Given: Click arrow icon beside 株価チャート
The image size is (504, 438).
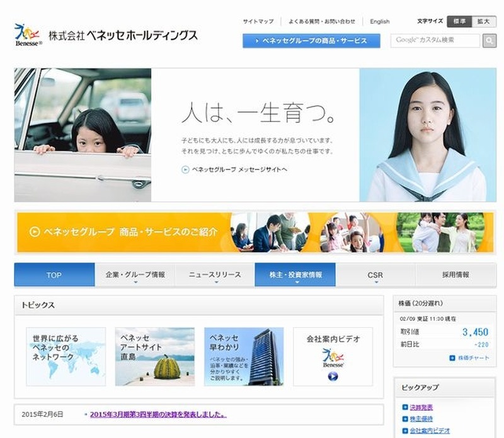Looking at the screenshot, I should pos(452,358).
